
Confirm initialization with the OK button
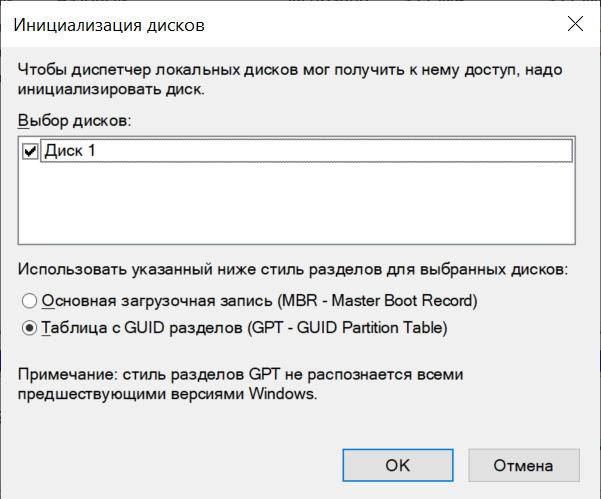[x=397, y=465]
